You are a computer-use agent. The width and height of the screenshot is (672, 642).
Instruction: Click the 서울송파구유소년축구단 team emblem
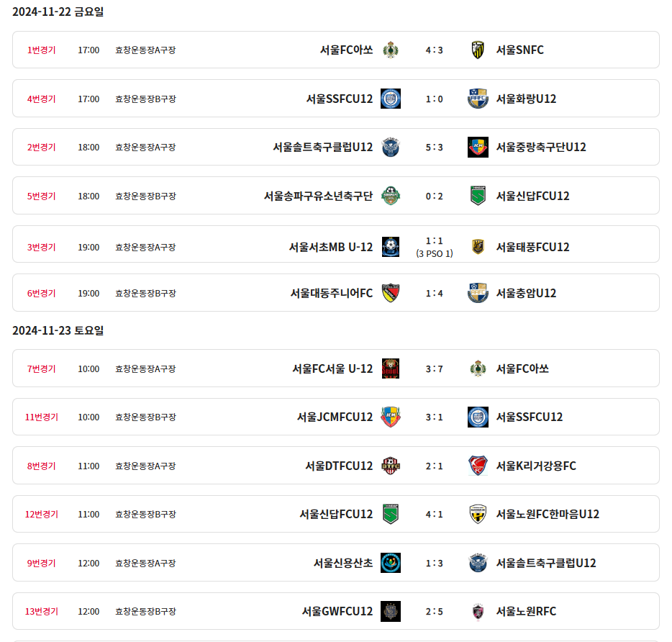click(391, 196)
